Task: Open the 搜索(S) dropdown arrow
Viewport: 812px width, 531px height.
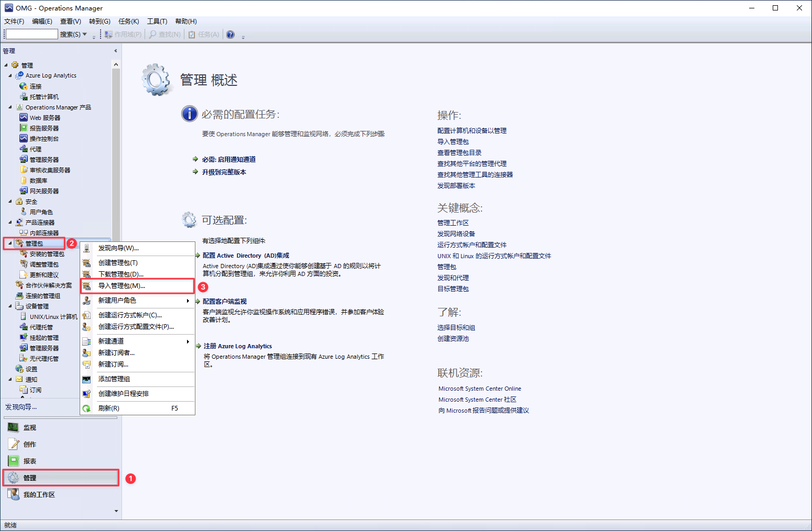Action: coord(84,34)
